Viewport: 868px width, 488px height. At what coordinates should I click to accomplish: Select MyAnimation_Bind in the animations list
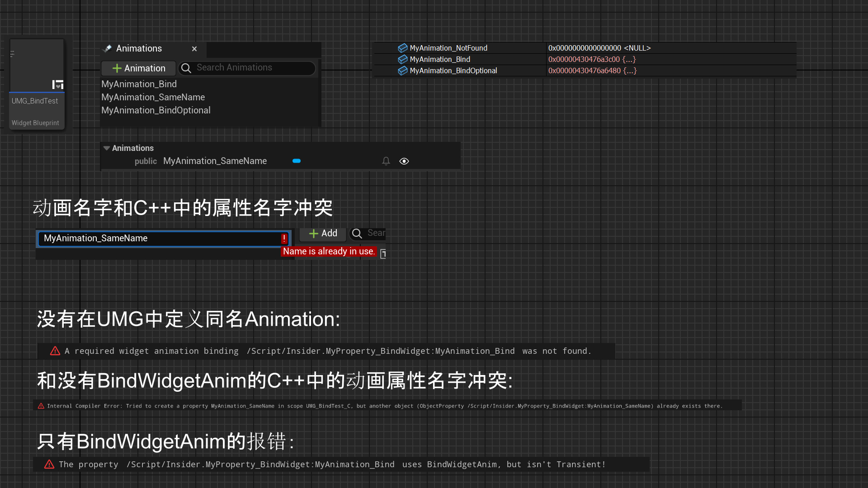pos(139,84)
